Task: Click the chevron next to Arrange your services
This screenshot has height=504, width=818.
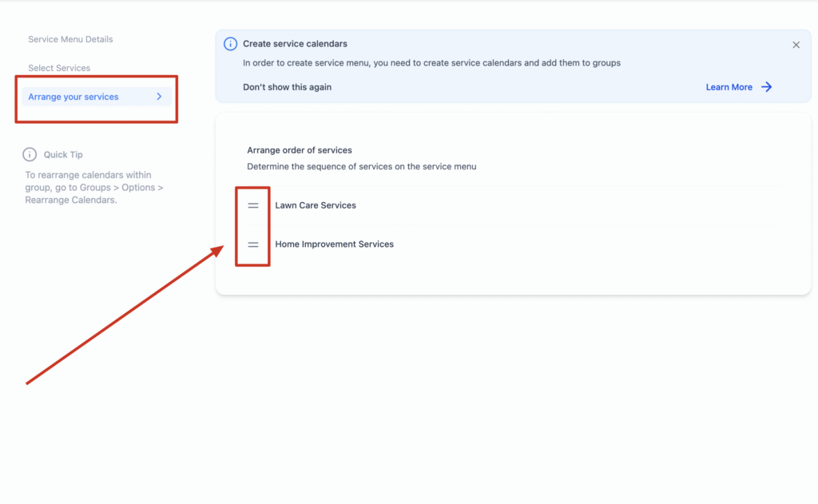Action: [x=159, y=97]
